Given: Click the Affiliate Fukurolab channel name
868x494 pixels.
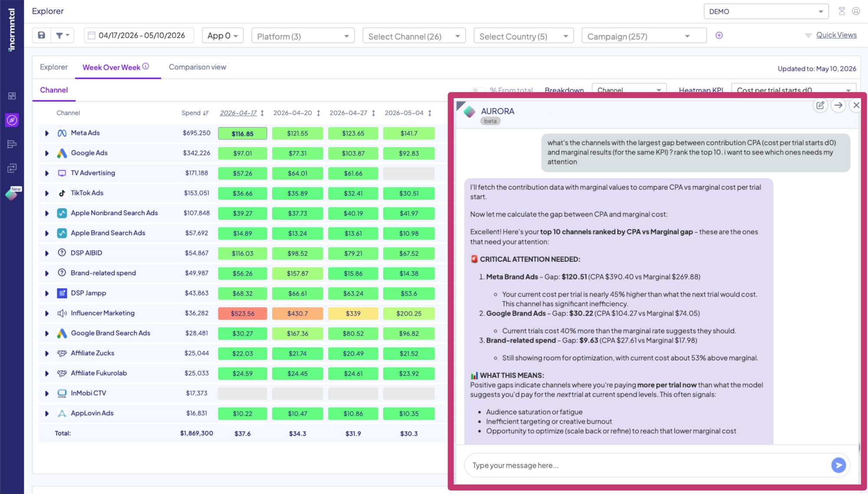Looking at the screenshot, I should 99,373.
